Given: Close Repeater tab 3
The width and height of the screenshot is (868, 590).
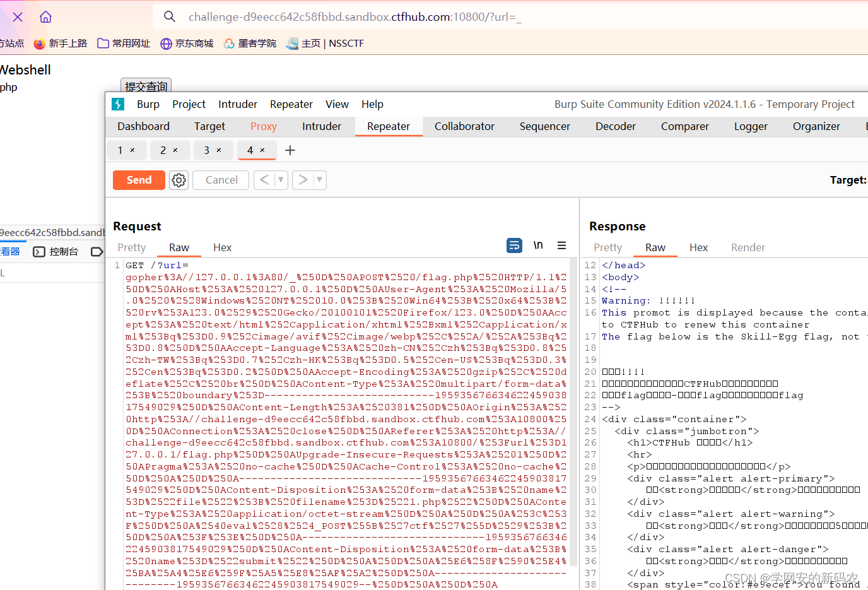Looking at the screenshot, I should pos(219,150).
